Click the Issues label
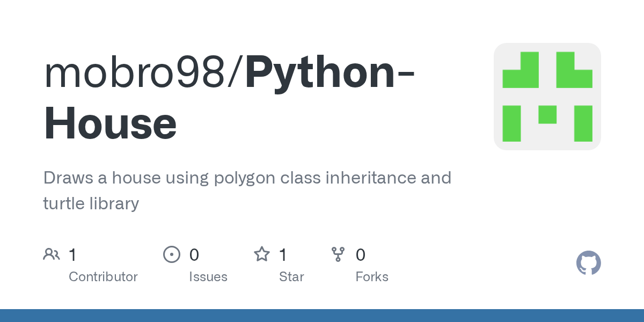Viewport: 644px width, 322px height. click(x=208, y=277)
